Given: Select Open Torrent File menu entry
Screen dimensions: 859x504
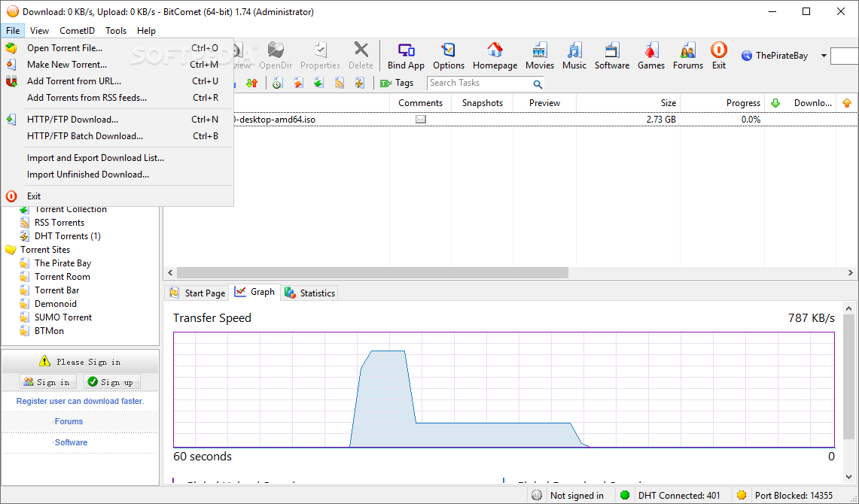Looking at the screenshot, I should (x=117, y=48).
